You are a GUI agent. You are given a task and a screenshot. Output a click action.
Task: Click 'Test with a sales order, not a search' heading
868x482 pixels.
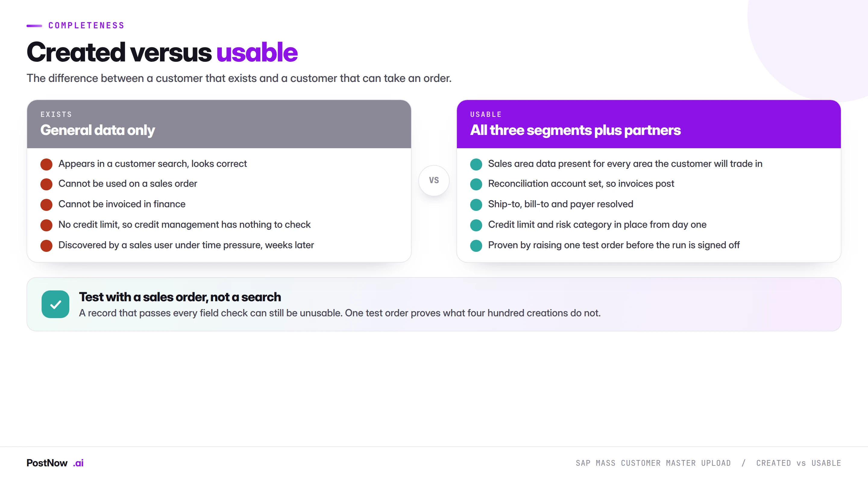pyautogui.click(x=180, y=297)
